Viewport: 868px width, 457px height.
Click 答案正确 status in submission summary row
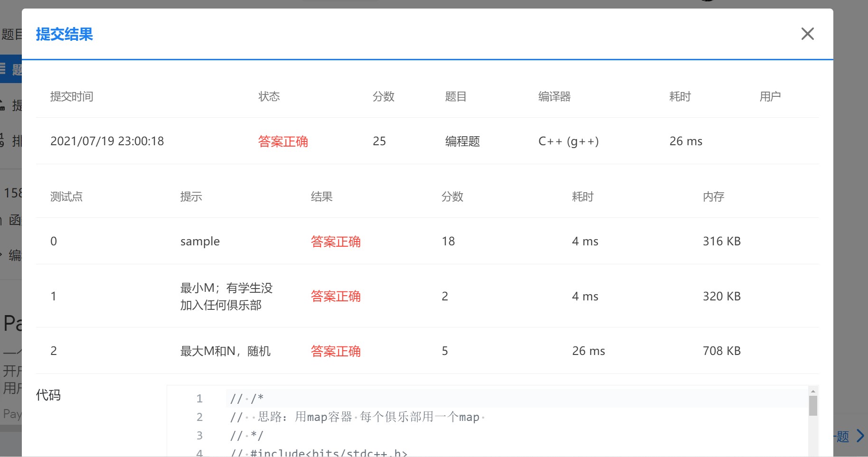tap(283, 141)
